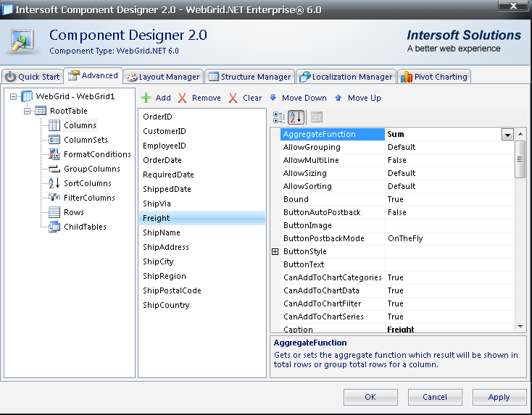The image size is (532, 415).
Task: Click the Quick Start power icon
Action: (x=11, y=77)
